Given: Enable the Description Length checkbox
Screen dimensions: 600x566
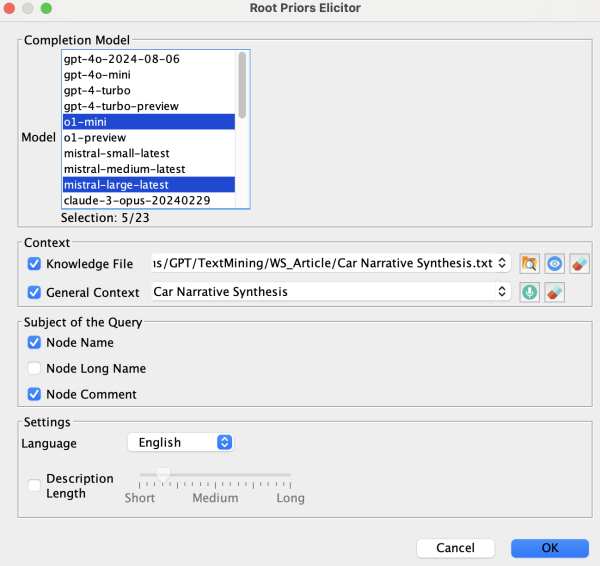Looking at the screenshot, I should [x=34, y=486].
